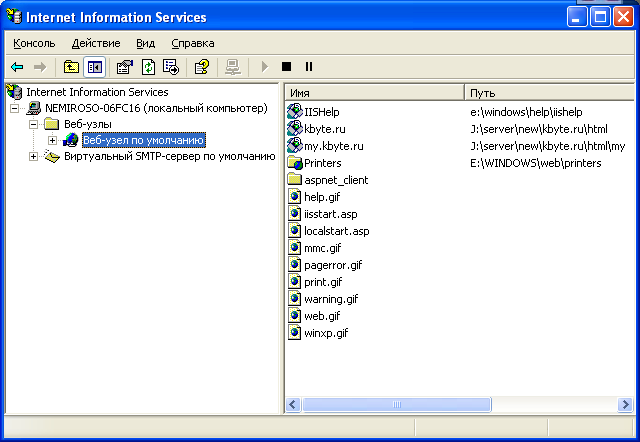Click the Forward arrow toolbar icon
This screenshot has height=442, width=640.
click(40, 67)
